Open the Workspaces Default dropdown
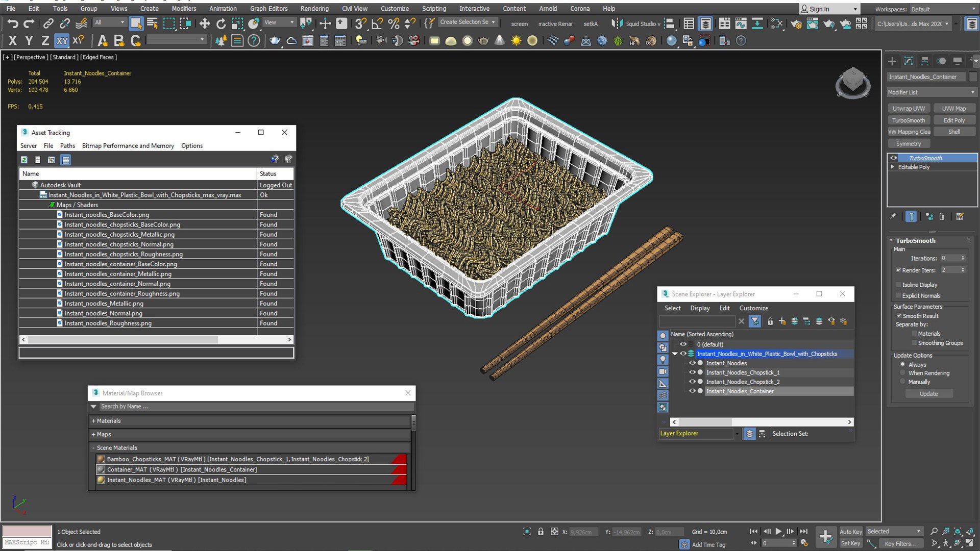The height and width of the screenshot is (551, 980). (x=943, y=9)
